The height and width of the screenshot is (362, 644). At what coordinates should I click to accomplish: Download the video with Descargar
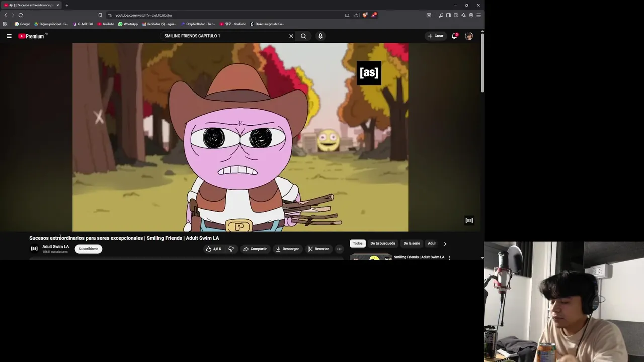287,249
